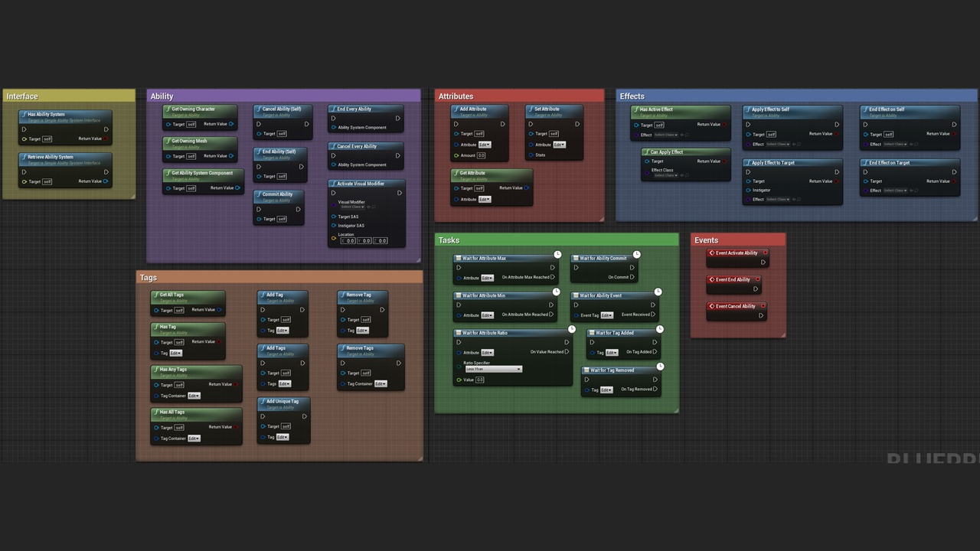The image size is (980, 551).
Task: Click the function icon on Commit Ability node
Action: click(x=260, y=194)
